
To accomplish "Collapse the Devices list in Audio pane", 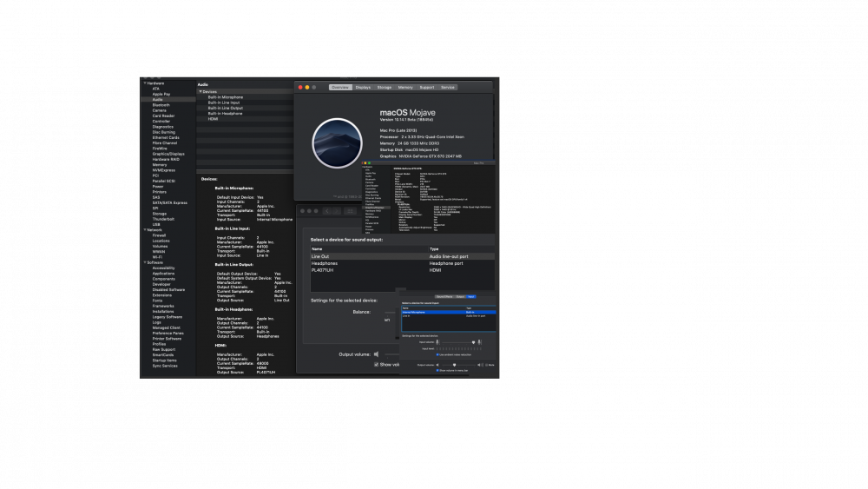I will (x=201, y=91).
